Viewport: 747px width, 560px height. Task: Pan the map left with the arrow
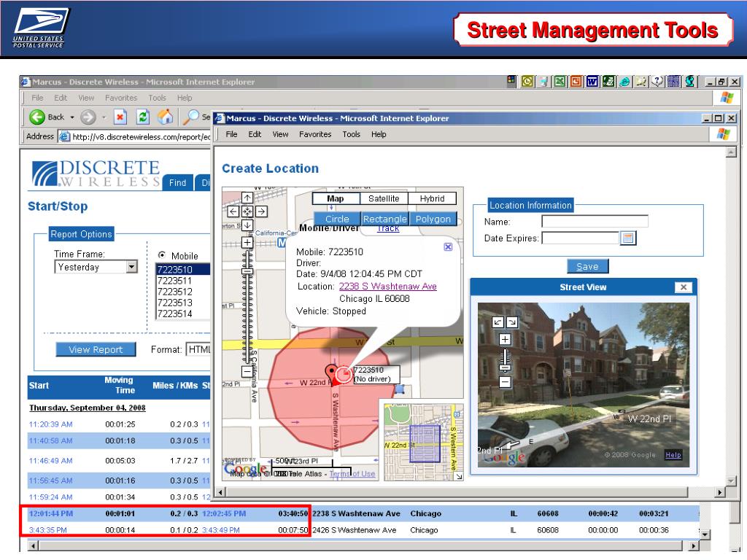click(233, 211)
